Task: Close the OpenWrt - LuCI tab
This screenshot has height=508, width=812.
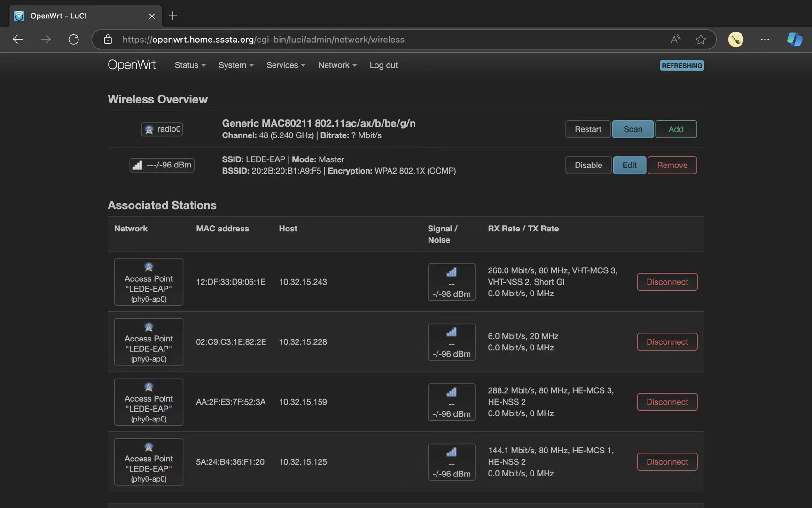Action: [152, 16]
